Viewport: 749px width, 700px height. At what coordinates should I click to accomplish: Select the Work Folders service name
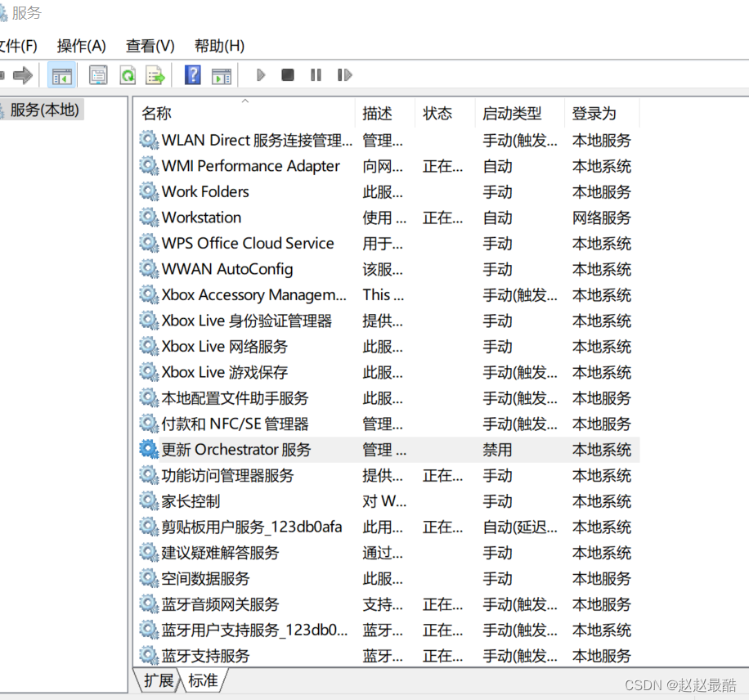(205, 191)
